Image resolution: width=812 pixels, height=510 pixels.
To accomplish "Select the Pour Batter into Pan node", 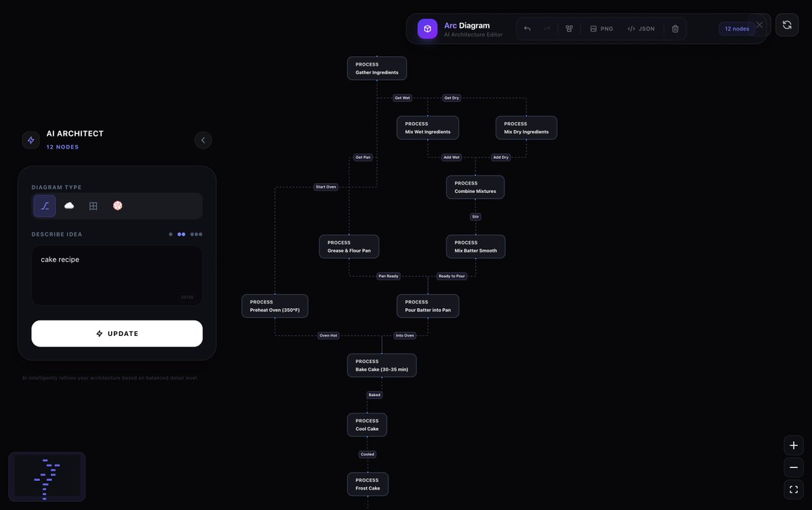I will (428, 306).
